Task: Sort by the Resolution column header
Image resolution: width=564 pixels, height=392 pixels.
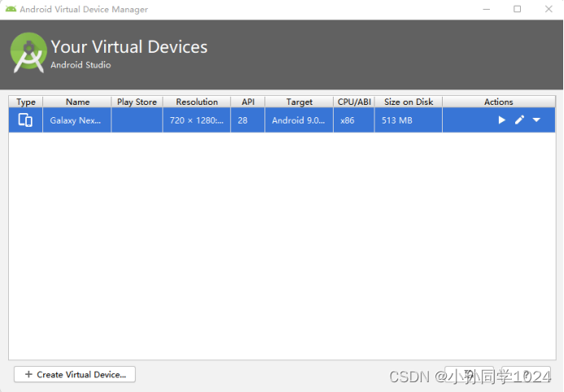Action: pos(197,102)
